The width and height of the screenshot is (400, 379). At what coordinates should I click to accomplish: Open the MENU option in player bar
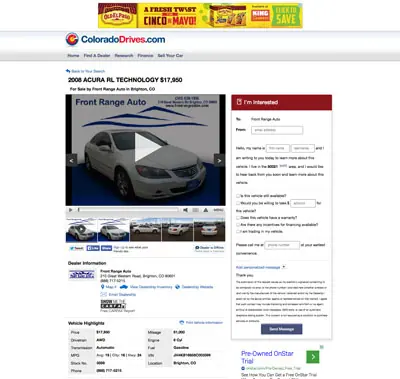[x=218, y=210]
